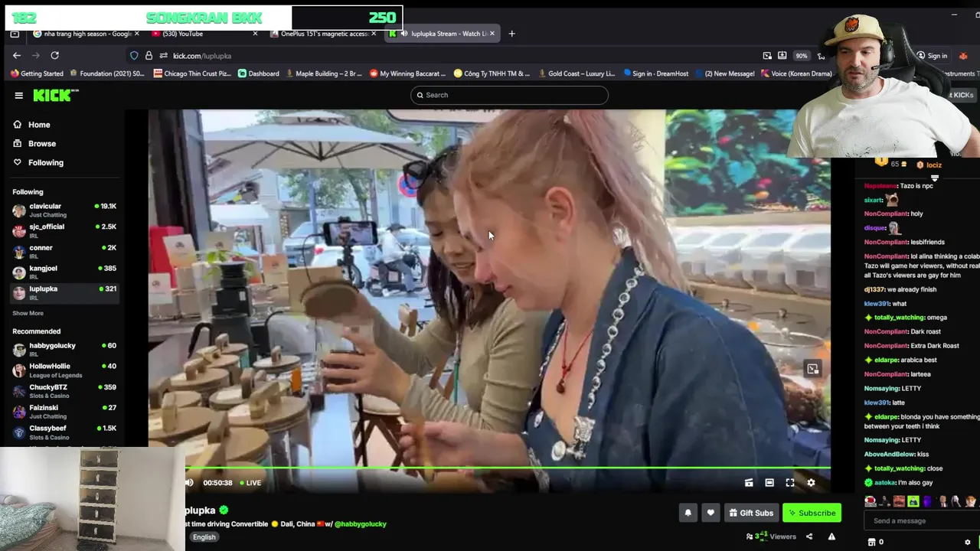Click the @habbygolucky mention link
Viewport: 980px width, 551px height.
(360, 524)
